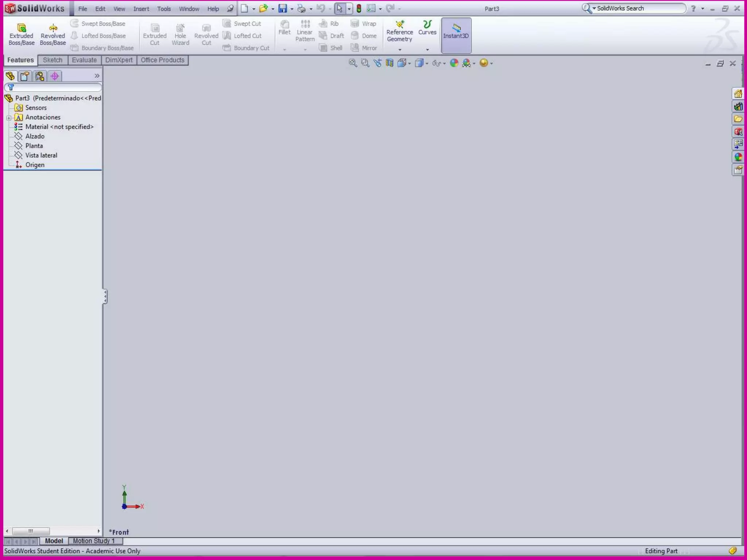Select the Revolved Boss/Base tool
747x560 pixels.
pos(53,34)
